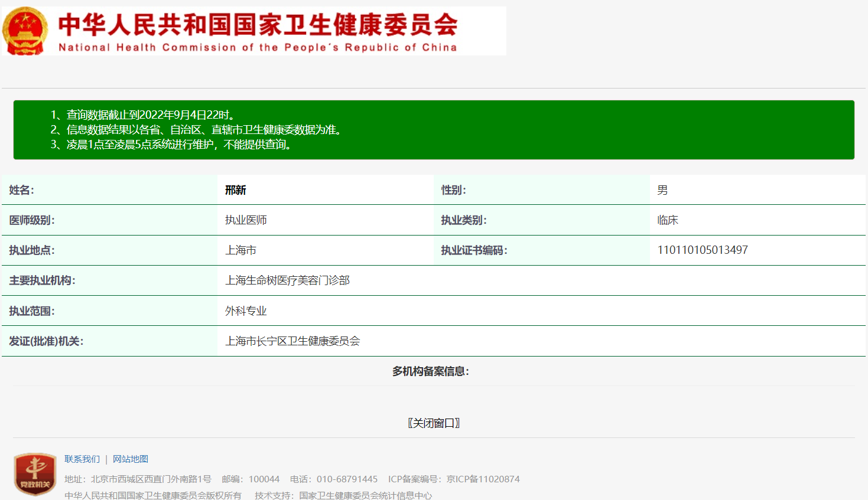Click the footer postal code 100044

tap(264, 479)
